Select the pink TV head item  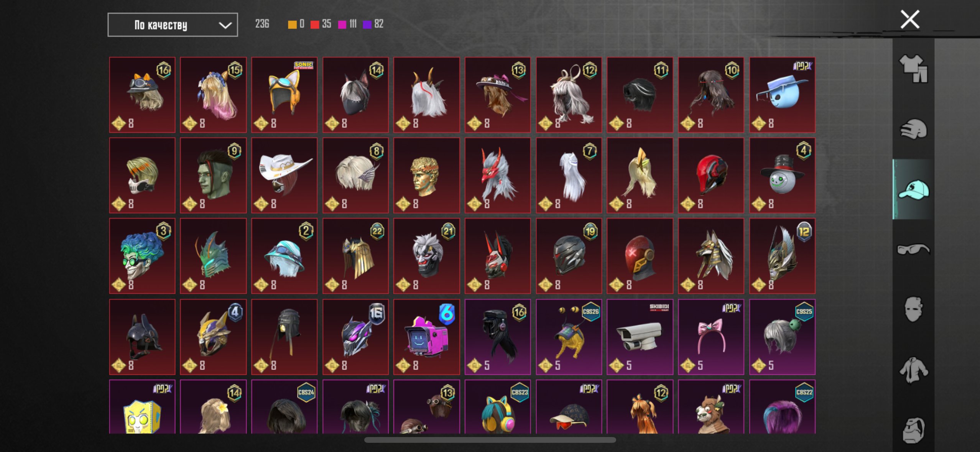click(x=426, y=337)
